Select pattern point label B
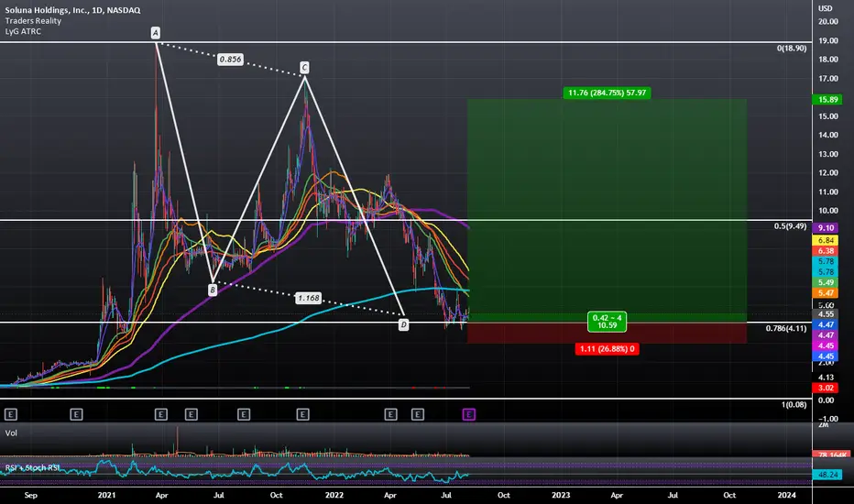 pos(213,290)
